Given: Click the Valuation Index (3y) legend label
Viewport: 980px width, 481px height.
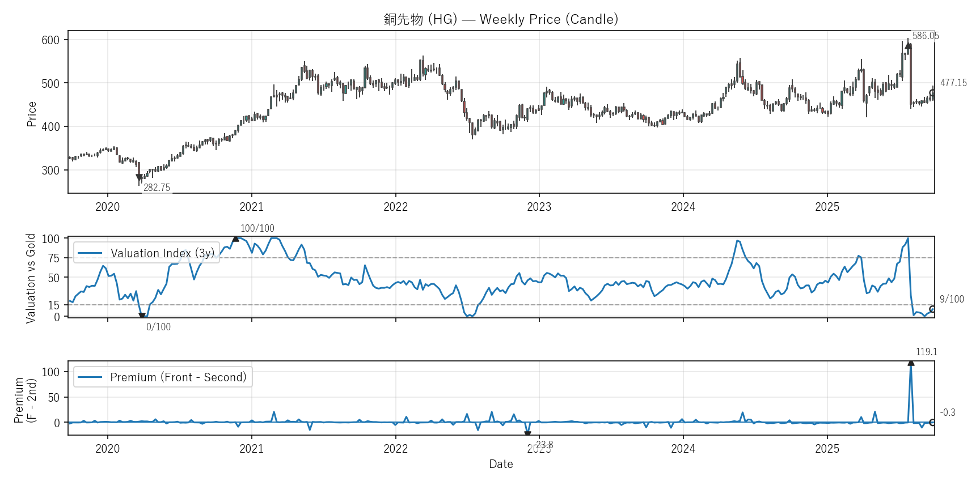Looking at the screenshot, I should point(163,253).
